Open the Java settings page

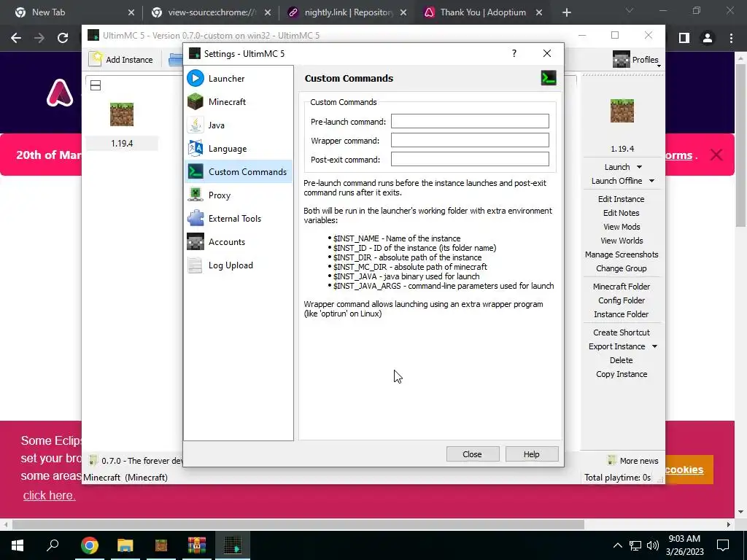click(239, 125)
